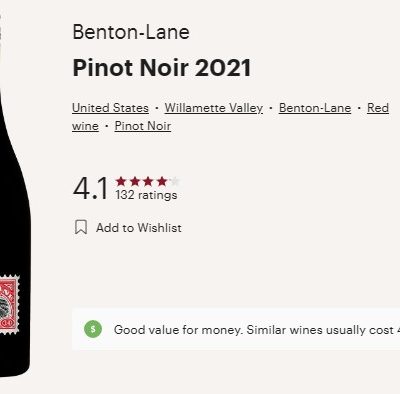Select the third red rating star
400x394 pixels.
click(148, 182)
